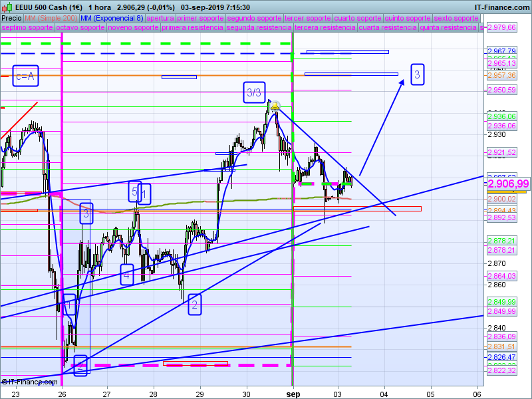Click the '3' target label near arrow

point(416,74)
